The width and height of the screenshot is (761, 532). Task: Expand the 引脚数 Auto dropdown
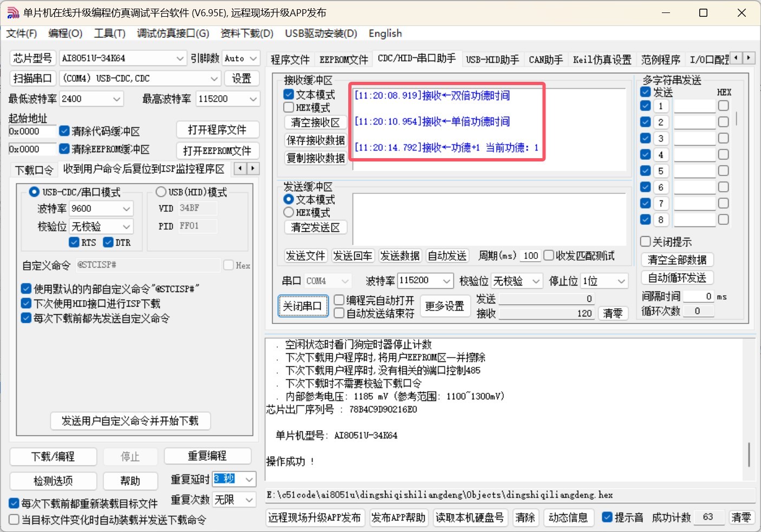pos(253,58)
